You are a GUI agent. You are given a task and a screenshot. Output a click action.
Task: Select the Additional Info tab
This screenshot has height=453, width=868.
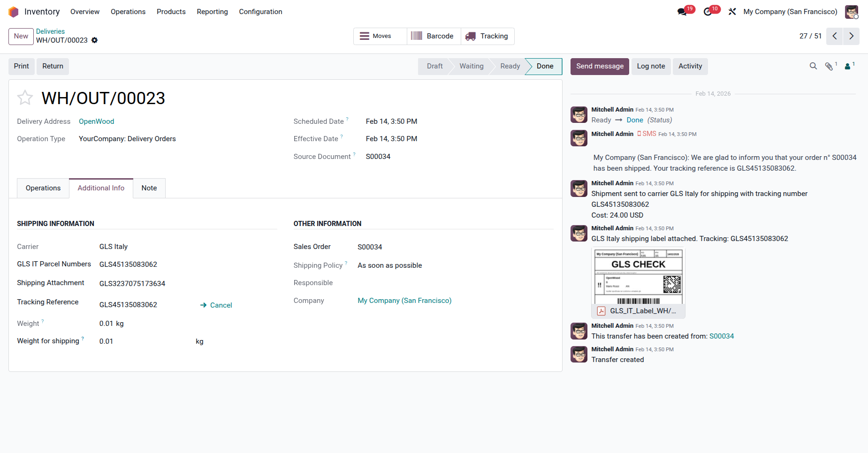pyautogui.click(x=101, y=188)
